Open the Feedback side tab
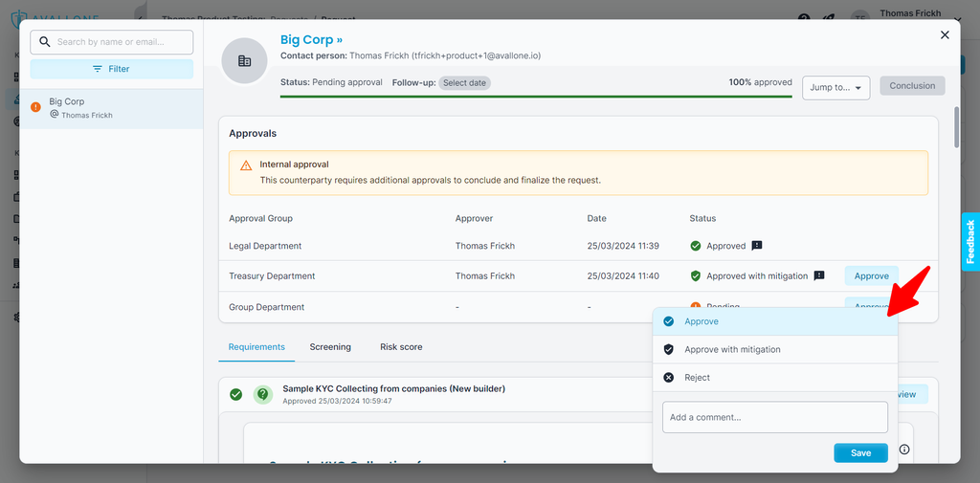Viewport: 980px width, 483px height. coord(970,242)
